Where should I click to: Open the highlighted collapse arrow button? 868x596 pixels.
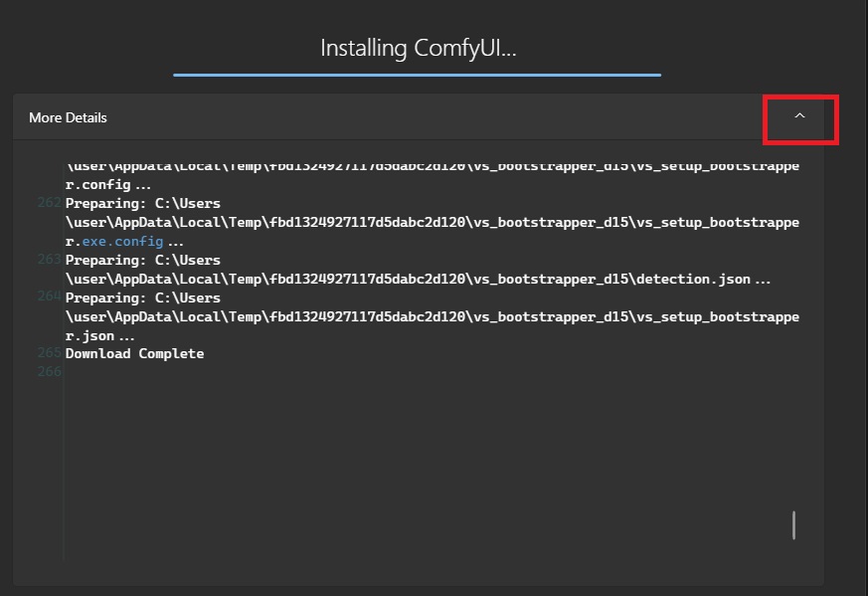[x=799, y=117]
